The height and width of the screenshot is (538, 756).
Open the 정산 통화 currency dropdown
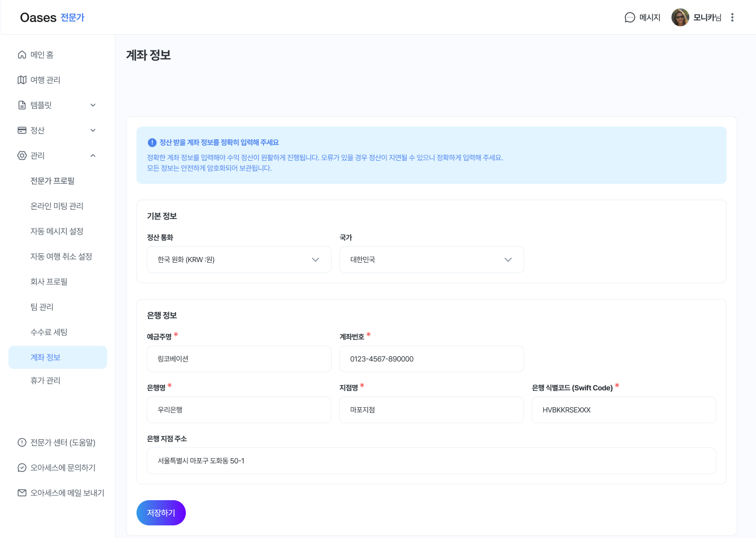coord(239,260)
